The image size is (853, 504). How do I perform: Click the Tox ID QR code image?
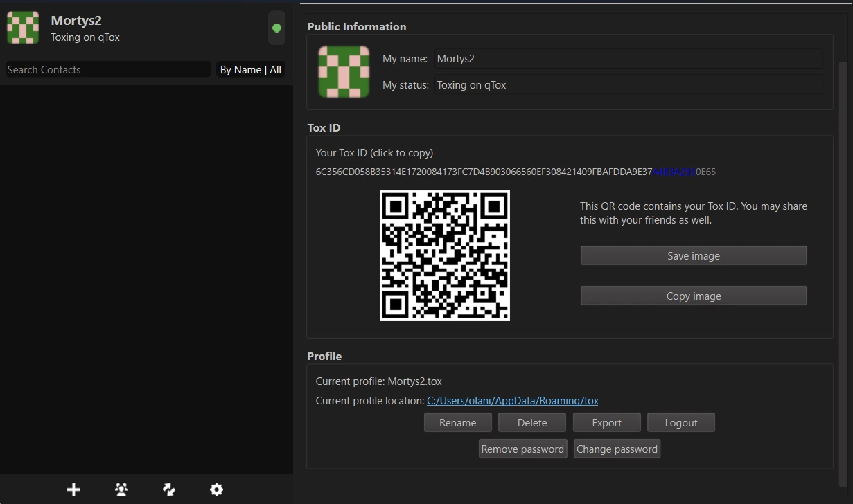point(445,255)
